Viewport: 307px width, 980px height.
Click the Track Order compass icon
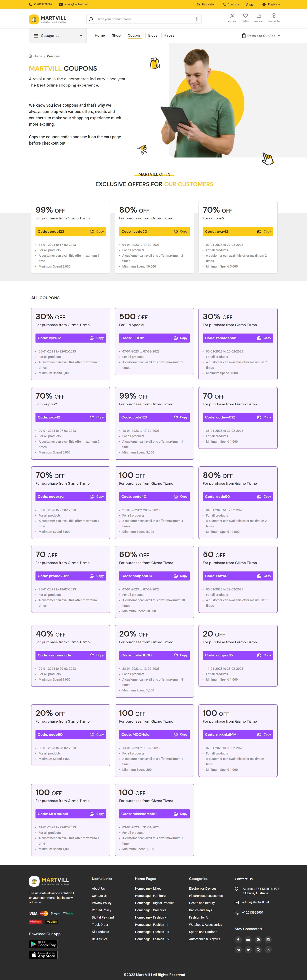(x=274, y=16)
